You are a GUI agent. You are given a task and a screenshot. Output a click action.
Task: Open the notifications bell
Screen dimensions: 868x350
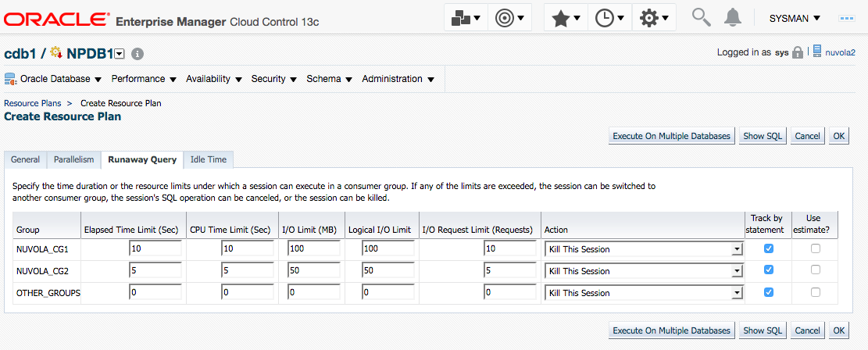point(732,18)
